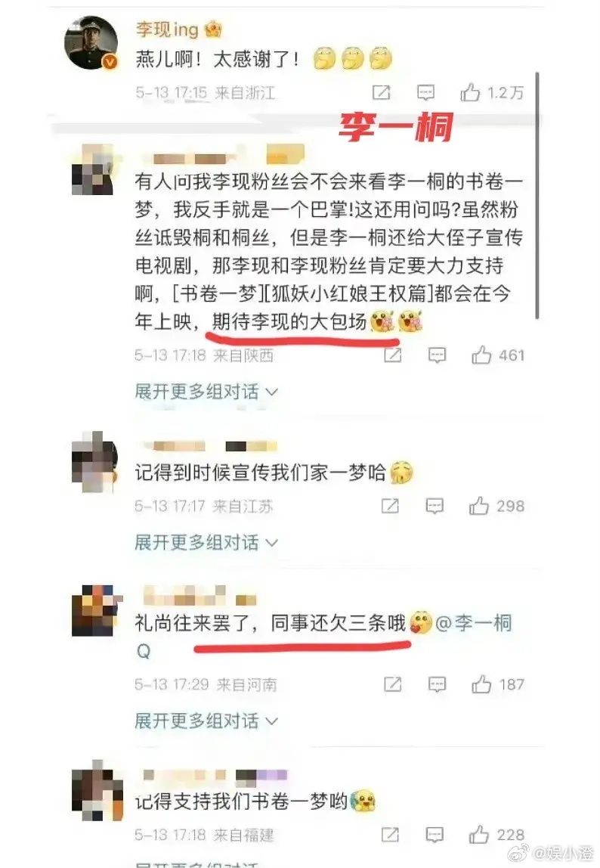Image resolution: width=600 pixels, height=868 pixels.
Task: Repost the comment from 江苏
Action: tap(390, 505)
